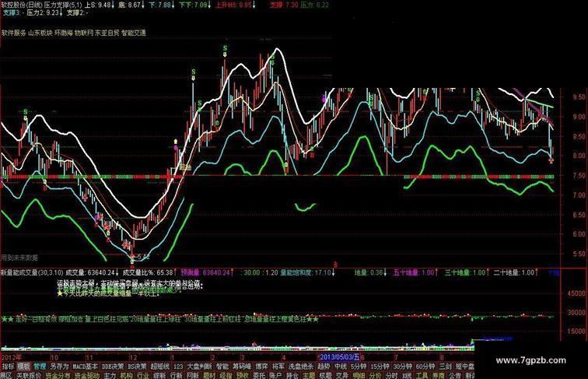Open 账户 in bottom bar

pyautogui.click(x=275, y=376)
